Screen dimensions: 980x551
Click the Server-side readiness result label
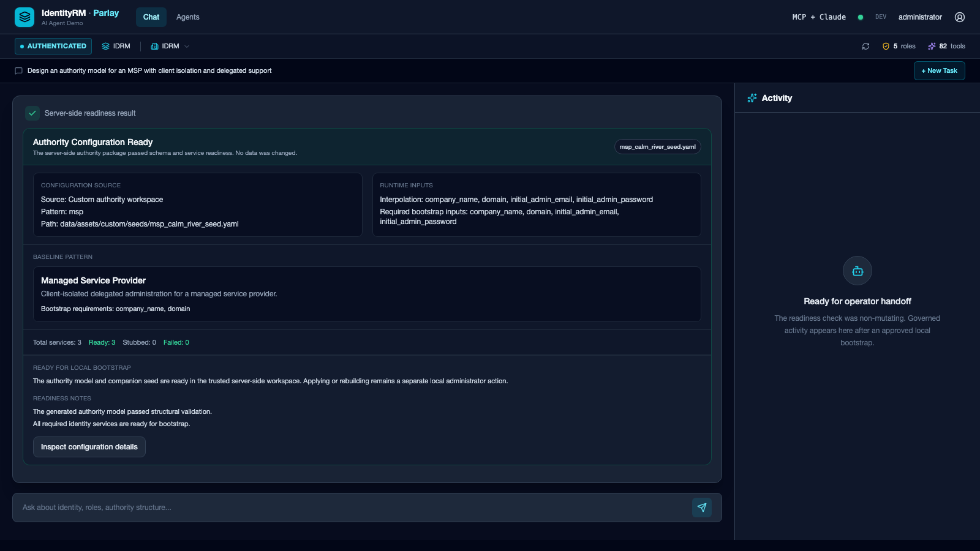[x=90, y=113]
